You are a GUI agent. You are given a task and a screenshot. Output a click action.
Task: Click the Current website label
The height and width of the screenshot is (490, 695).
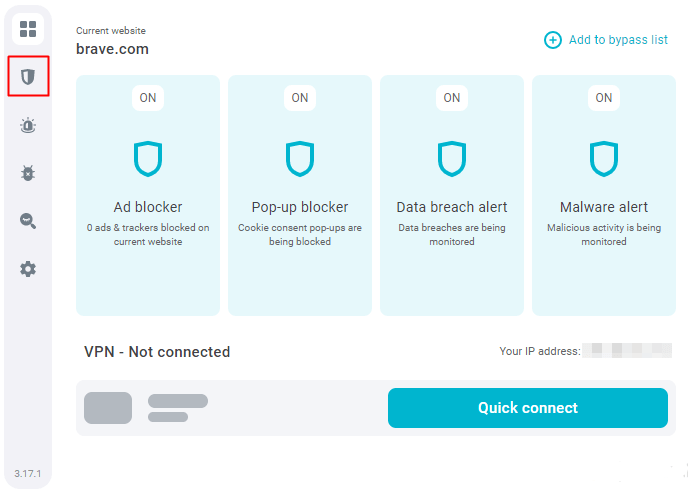pyautogui.click(x=111, y=31)
